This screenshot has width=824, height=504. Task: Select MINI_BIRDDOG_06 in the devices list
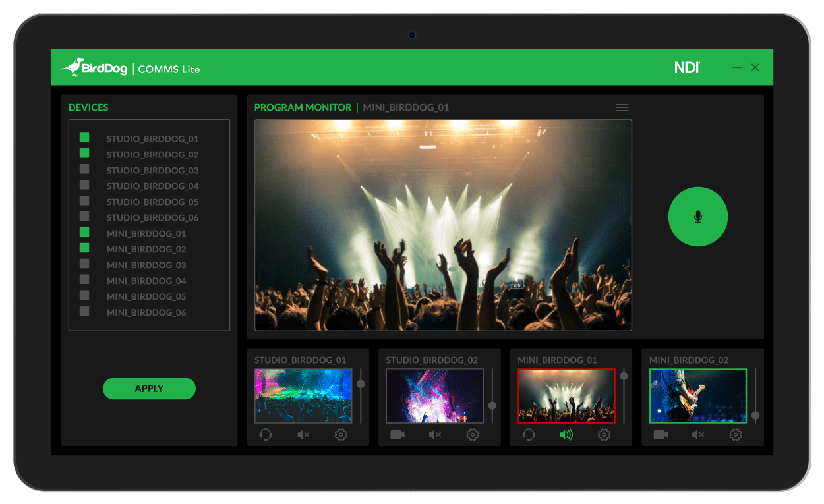[x=146, y=312]
